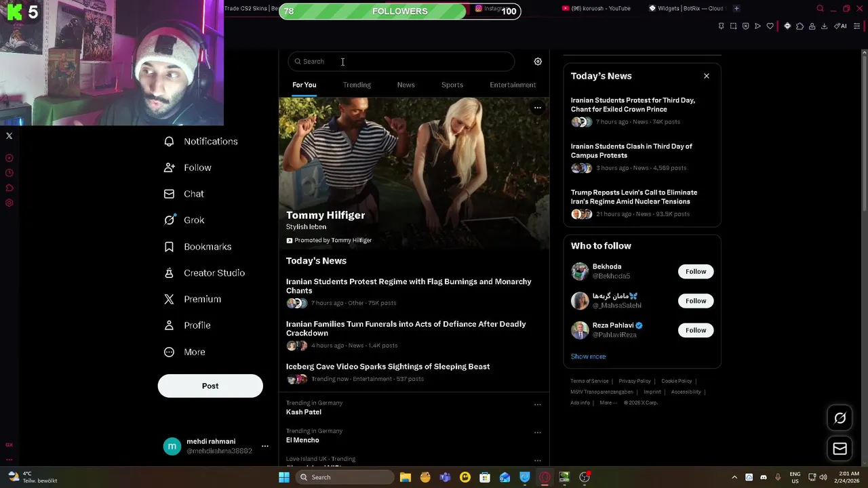The height and width of the screenshot is (488, 868).
Task: Click browser toolbar heart bookmark icon
Action: point(770,26)
